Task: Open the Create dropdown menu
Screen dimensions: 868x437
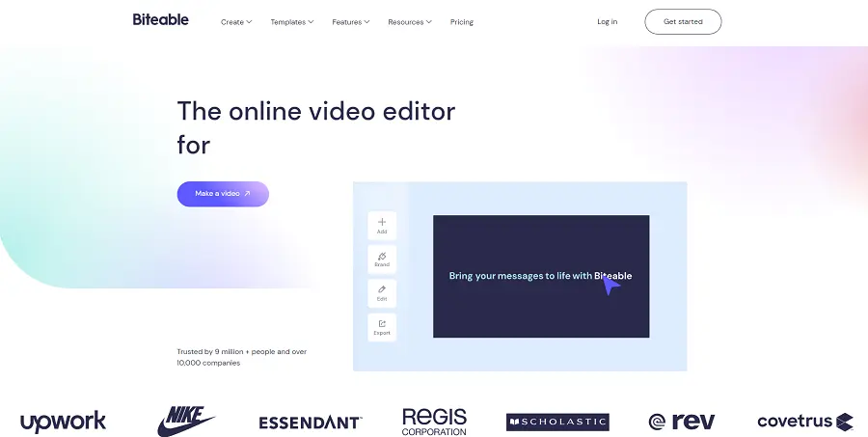Action: click(236, 22)
